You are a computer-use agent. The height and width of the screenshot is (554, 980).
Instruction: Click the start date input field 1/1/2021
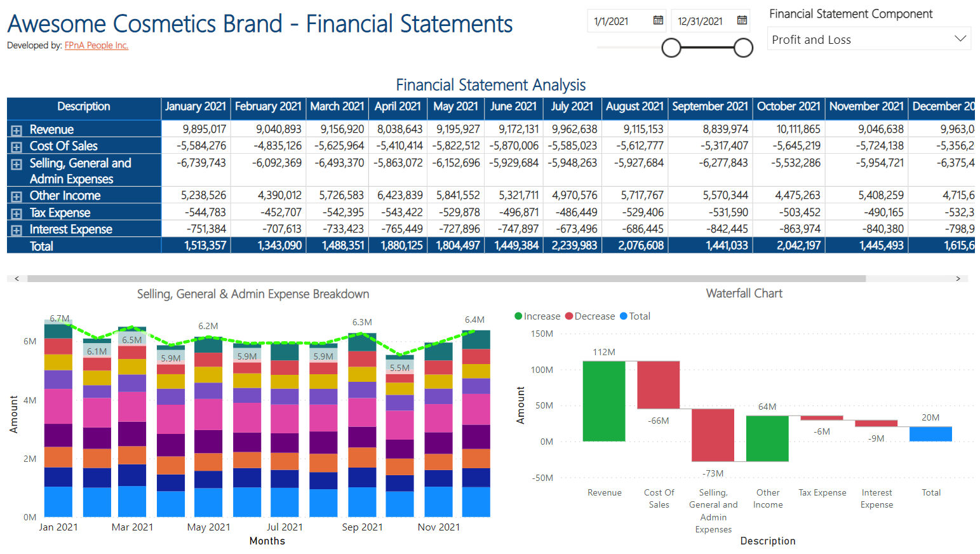[619, 21]
